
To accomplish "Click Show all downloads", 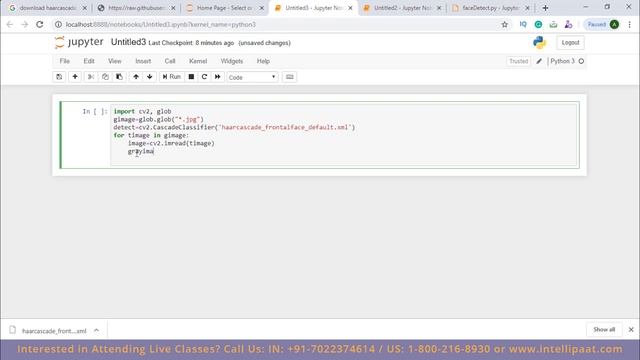I will click(604, 329).
